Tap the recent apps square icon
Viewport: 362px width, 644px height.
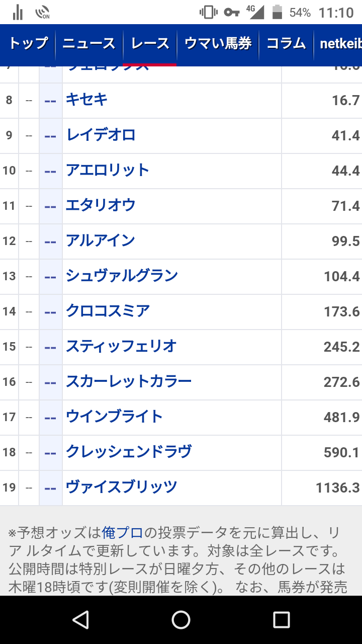[281, 620]
